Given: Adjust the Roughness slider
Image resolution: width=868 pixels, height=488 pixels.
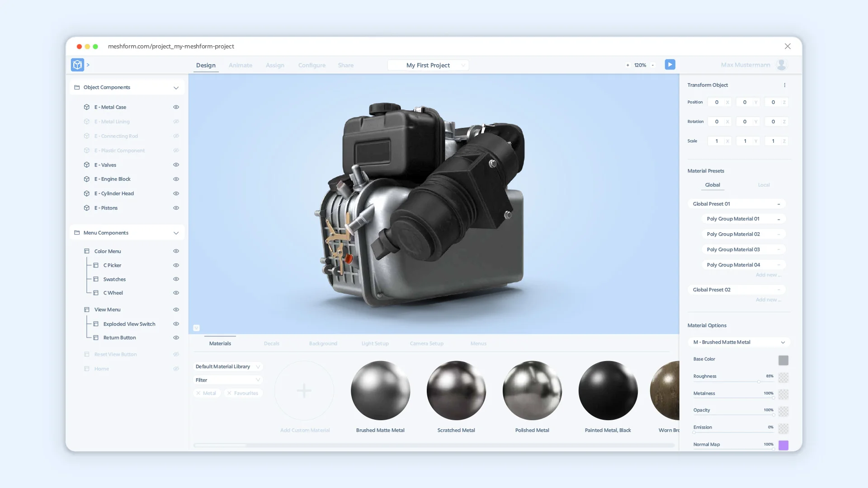Looking at the screenshot, I should [x=759, y=382].
